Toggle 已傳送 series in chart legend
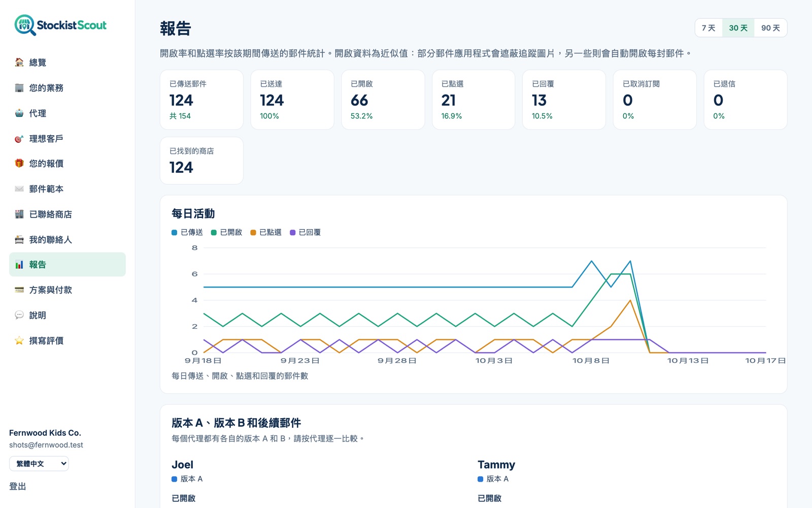This screenshot has width=812, height=508. pos(187,232)
